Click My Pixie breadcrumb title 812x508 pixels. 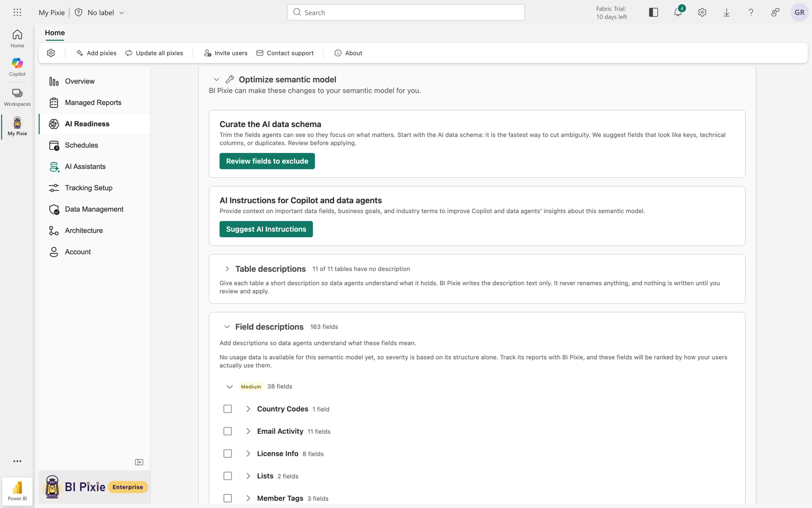point(52,12)
